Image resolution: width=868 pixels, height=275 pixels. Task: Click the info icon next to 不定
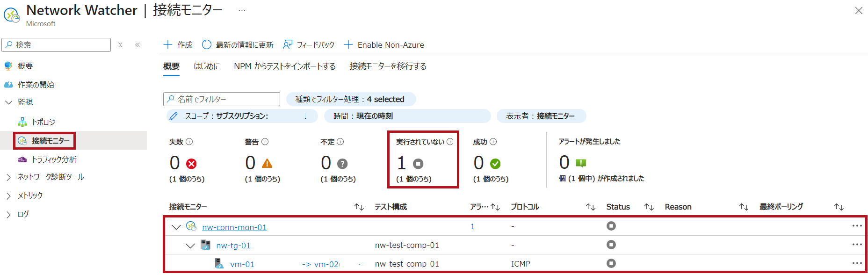340,142
